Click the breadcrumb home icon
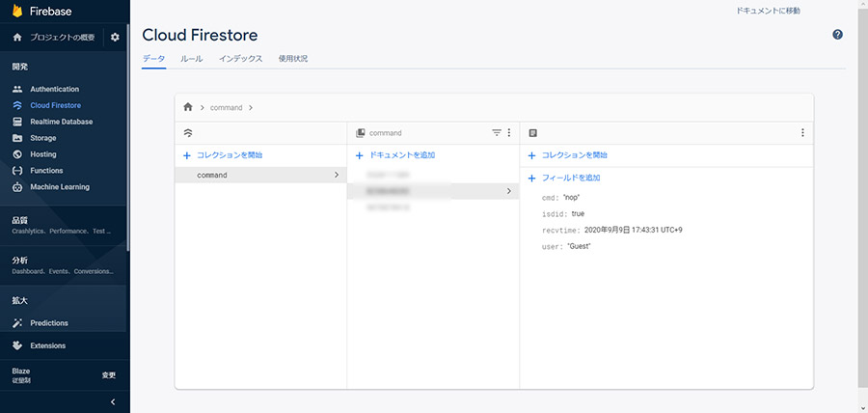This screenshot has width=868, height=413. pos(188,107)
